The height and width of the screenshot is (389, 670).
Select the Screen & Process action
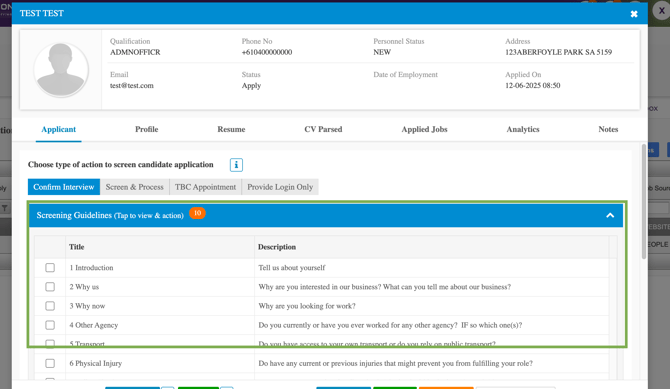tap(135, 187)
